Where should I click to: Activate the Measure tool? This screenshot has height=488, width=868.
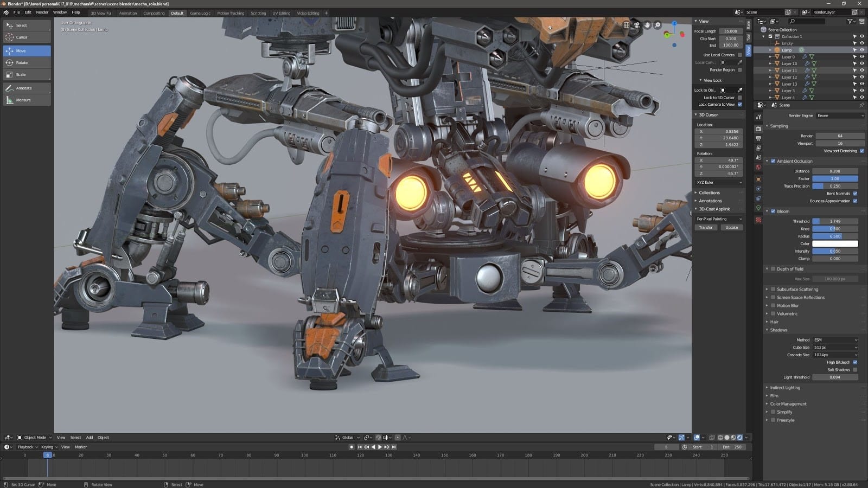click(27, 100)
